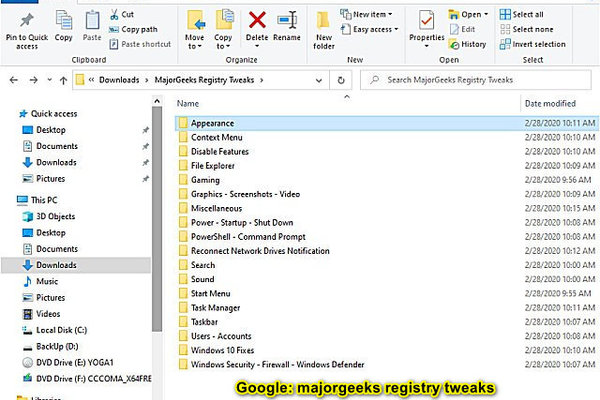This screenshot has height=400, width=600.
Task: Click Invert selection
Action: (x=533, y=44)
